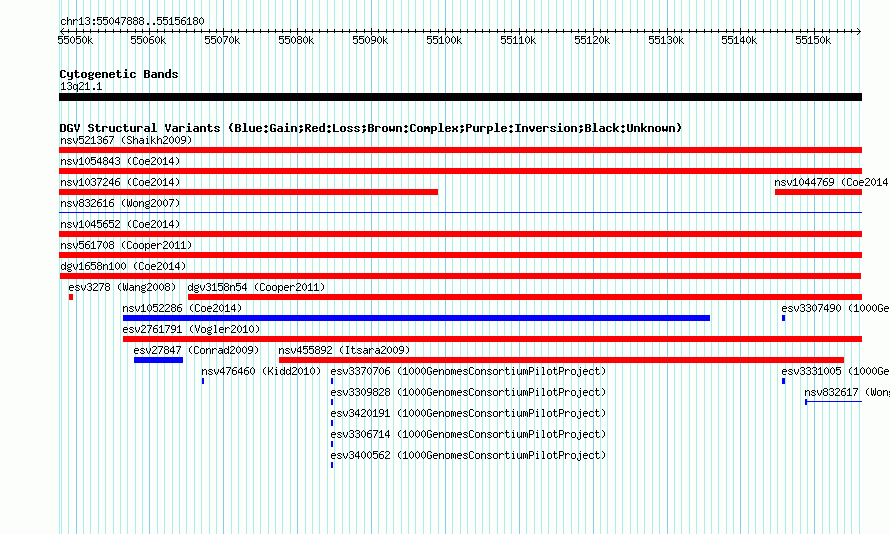Click the 55130k ruler tick label
The height and width of the screenshot is (534, 890).
tap(666, 40)
